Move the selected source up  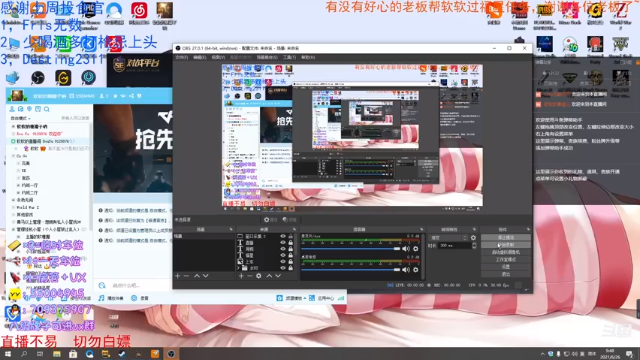pos(269,276)
